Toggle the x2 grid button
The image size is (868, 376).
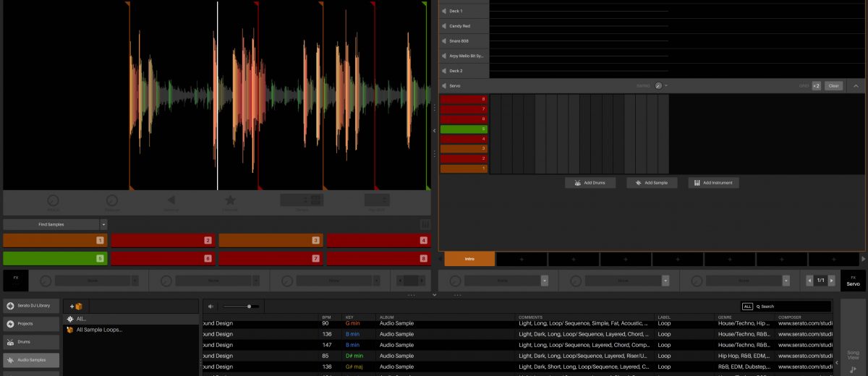pos(816,85)
